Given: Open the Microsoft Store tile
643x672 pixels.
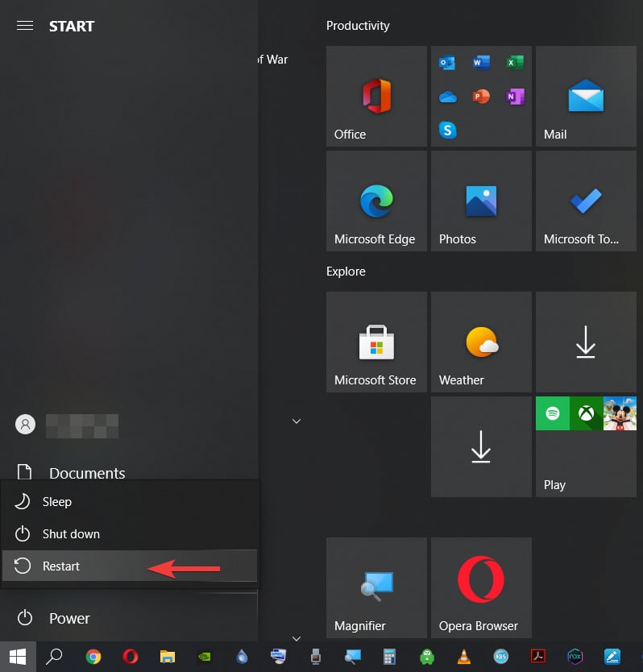Looking at the screenshot, I should [x=376, y=342].
